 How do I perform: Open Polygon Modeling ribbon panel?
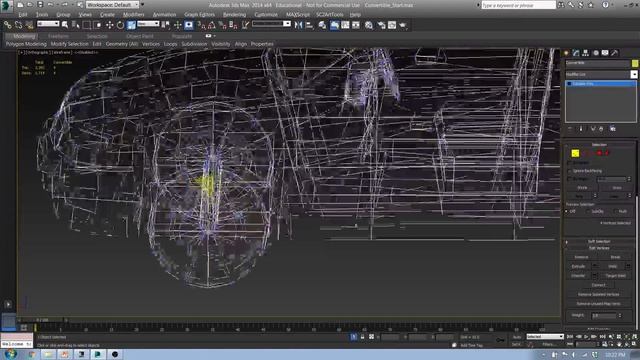pyautogui.click(x=26, y=44)
